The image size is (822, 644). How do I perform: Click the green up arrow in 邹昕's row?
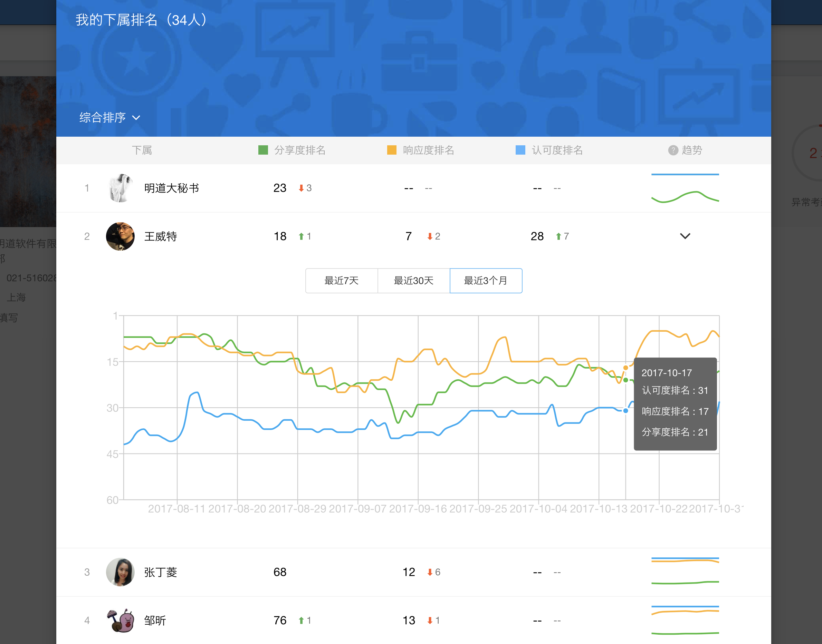point(301,620)
